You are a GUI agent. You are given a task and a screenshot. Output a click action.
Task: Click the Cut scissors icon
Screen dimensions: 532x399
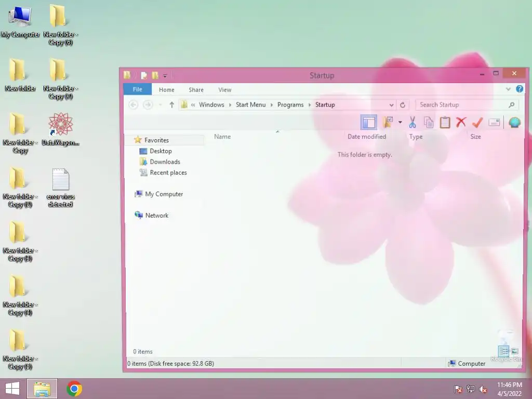click(x=412, y=122)
